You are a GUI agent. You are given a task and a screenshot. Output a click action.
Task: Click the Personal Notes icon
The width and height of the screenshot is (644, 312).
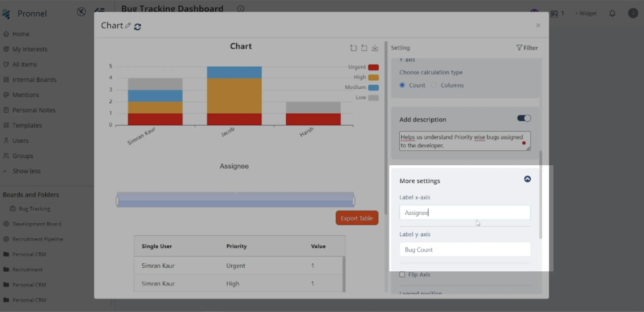coord(6,110)
